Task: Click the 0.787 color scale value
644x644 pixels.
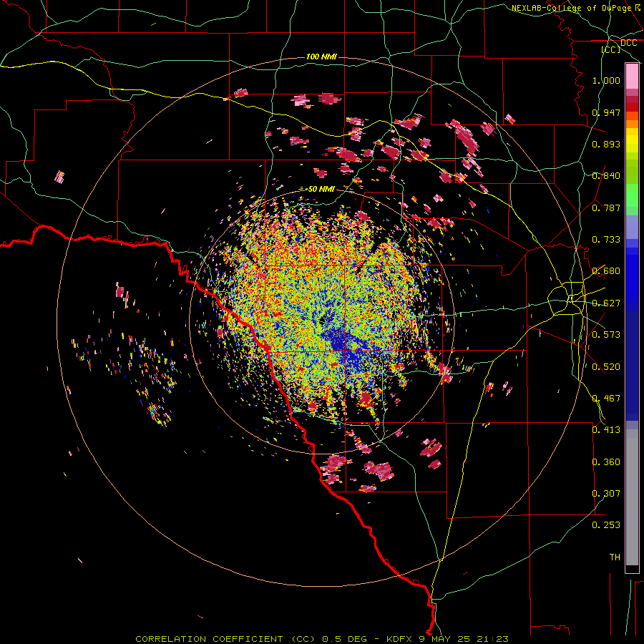Action: point(606,208)
